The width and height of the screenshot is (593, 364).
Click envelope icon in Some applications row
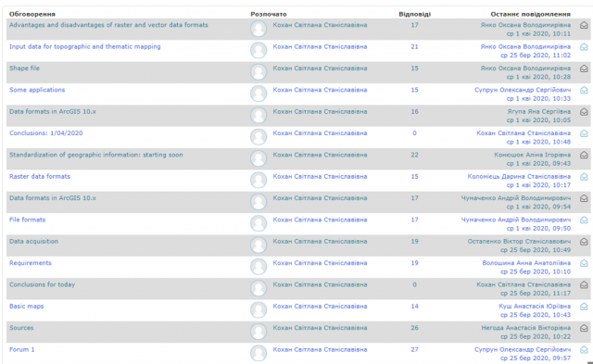coord(584,90)
